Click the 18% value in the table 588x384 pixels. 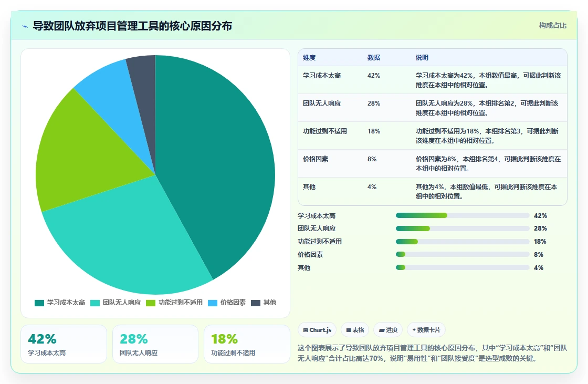coord(373,131)
